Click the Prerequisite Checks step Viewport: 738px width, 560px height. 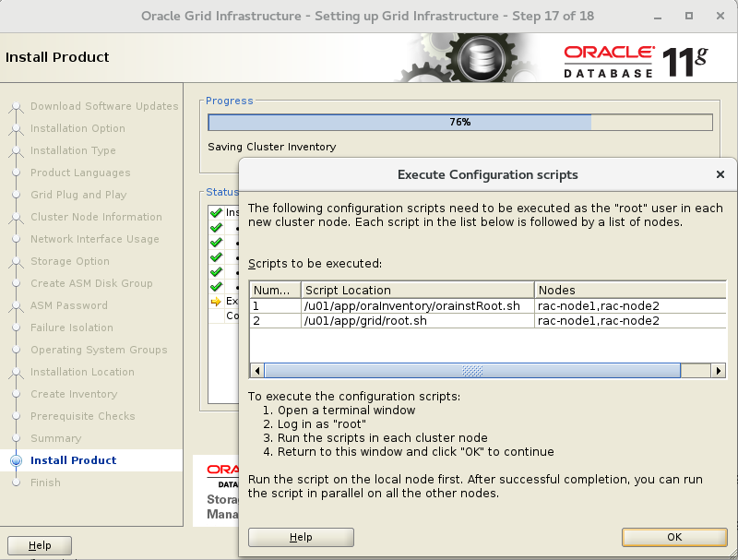coord(82,416)
